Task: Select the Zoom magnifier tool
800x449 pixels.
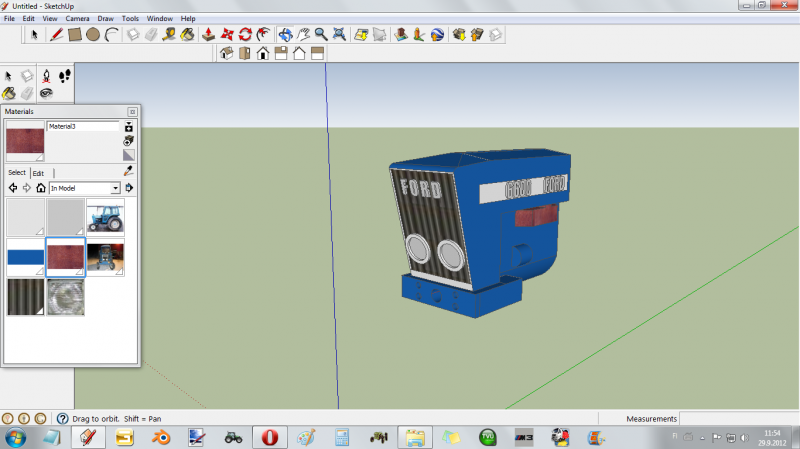Action: [x=321, y=35]
